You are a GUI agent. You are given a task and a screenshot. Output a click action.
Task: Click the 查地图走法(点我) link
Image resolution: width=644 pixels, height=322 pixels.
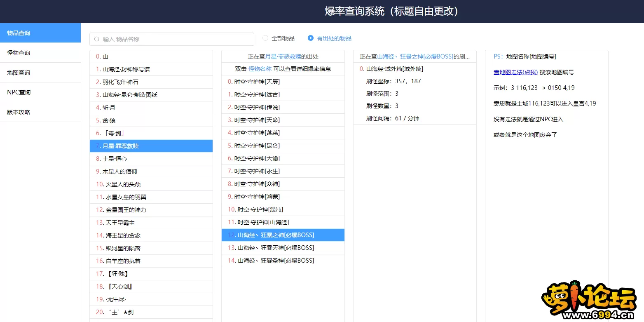point(515,72)
